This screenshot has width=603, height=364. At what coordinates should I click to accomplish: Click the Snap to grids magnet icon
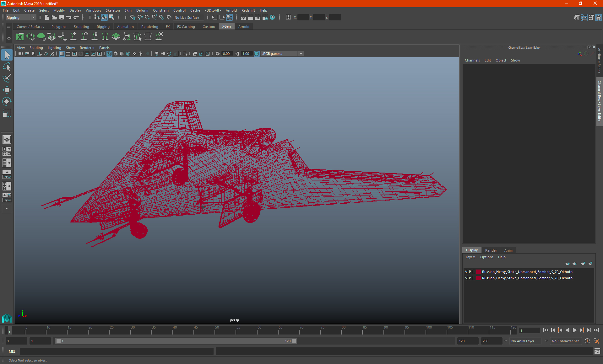pos(133,18)
